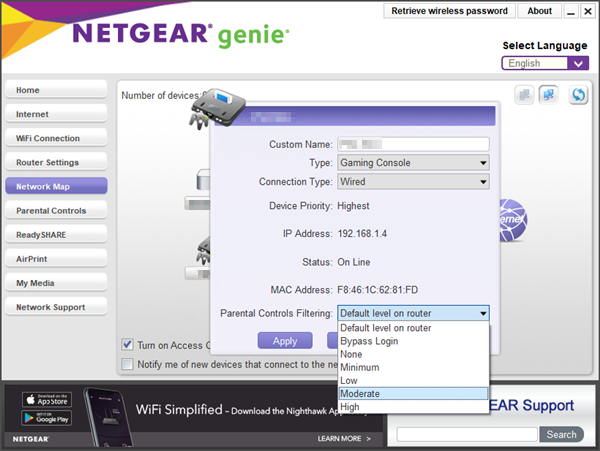Viewport: 600px width, 451px height.
Task: Select Default level on router list option
Action: (x=414, y=328)
